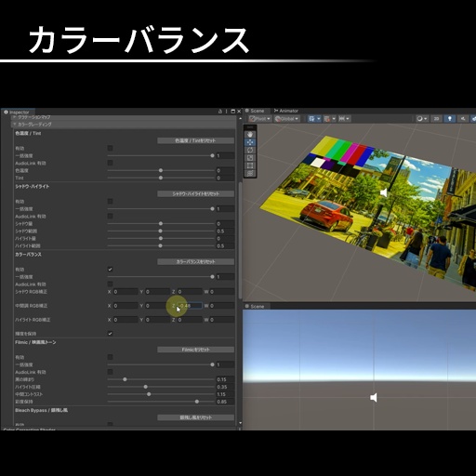Toggle the 2D view button
This screenshot has height=476, width=476.
tap(436, 119)
